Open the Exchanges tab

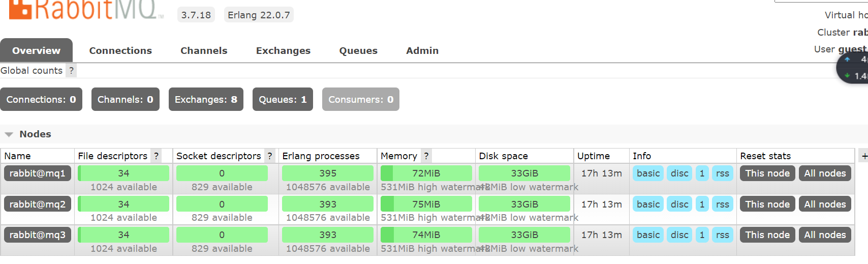(x=283, y=50)
